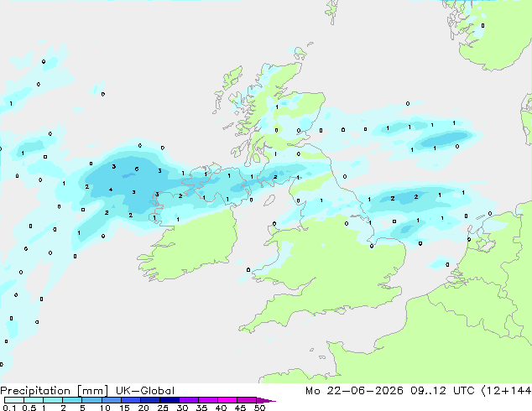Click the 'Precipitation [mm]' title text

(55, 391)
